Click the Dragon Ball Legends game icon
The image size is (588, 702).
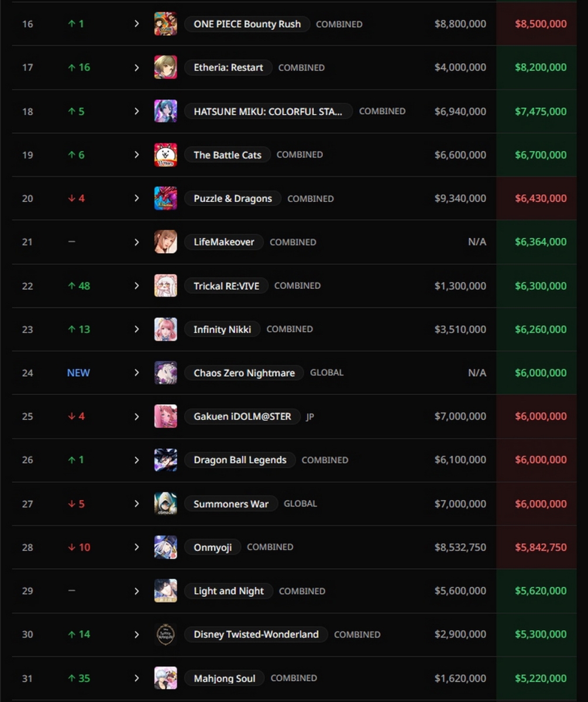(166, 460)
